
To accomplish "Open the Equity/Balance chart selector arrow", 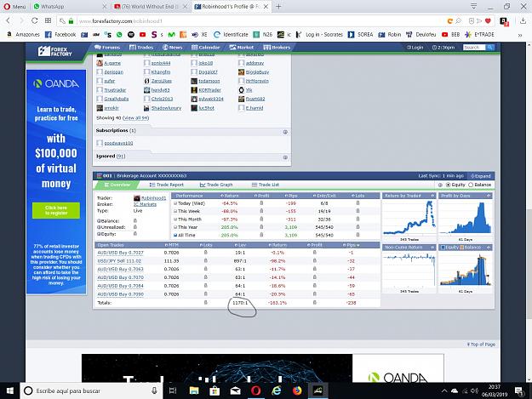I will click(x=489, y=248).
